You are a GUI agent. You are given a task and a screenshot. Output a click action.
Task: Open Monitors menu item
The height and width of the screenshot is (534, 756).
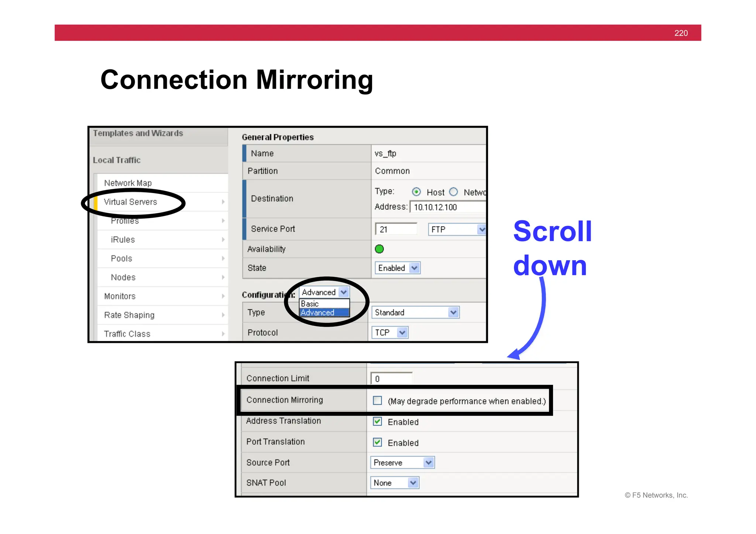[120, 296]
